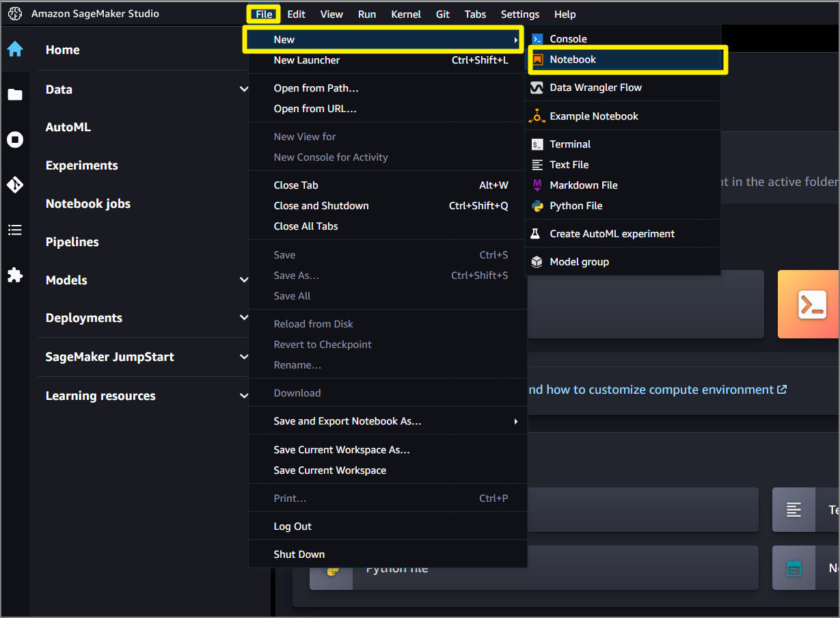Select Close and Shutdown
The height and width of the screenshot is (618, 840).
tap(388, 206)
